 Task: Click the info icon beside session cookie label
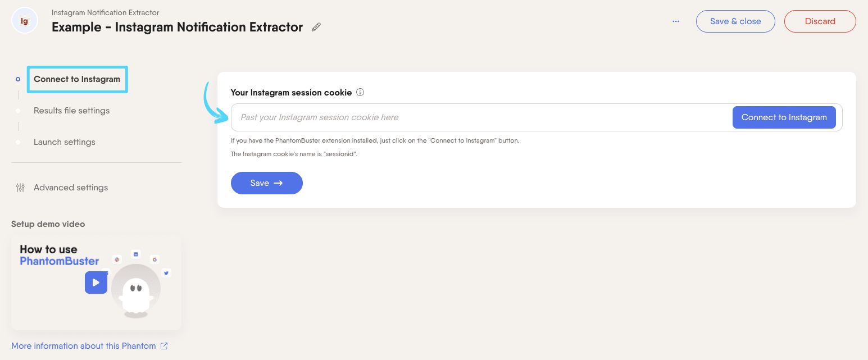[360, 92]
